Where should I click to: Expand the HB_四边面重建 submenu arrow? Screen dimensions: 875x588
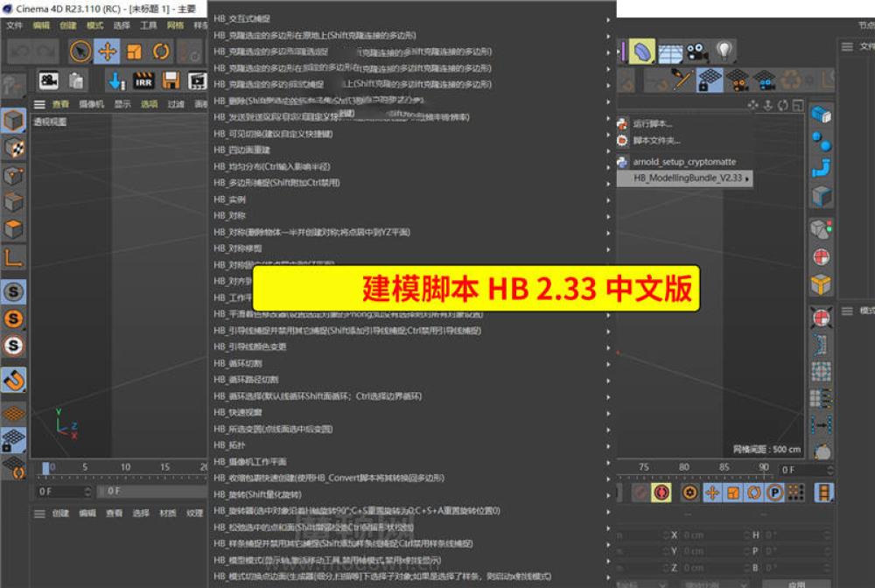click(608, 150)
